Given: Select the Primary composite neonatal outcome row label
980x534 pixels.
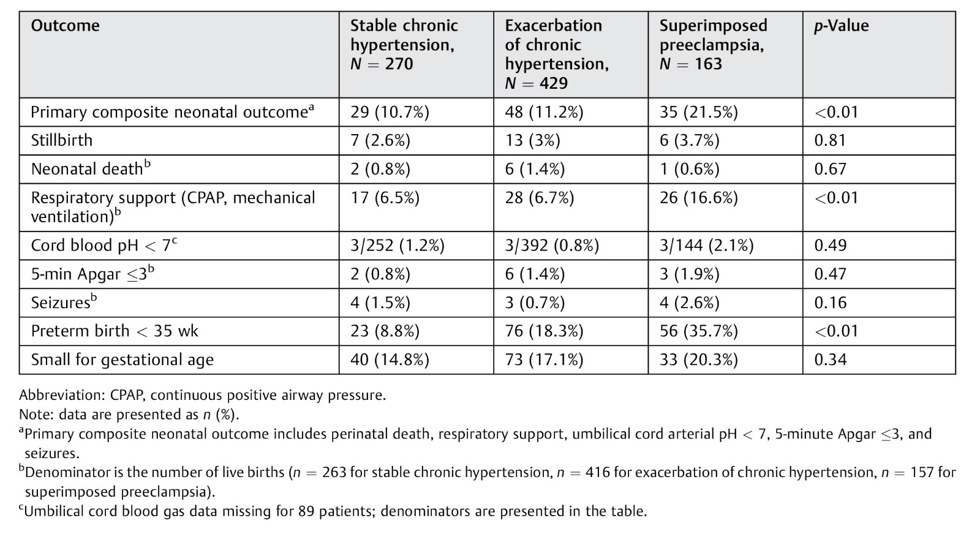Looking at the screenshot, I should pyautogui.click(x=172, y=111).
